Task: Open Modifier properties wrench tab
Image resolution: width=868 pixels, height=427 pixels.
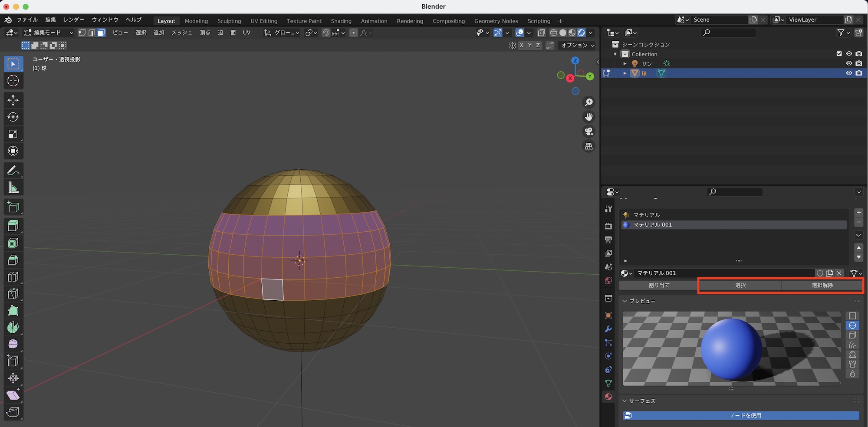Action: click(608, 329)
